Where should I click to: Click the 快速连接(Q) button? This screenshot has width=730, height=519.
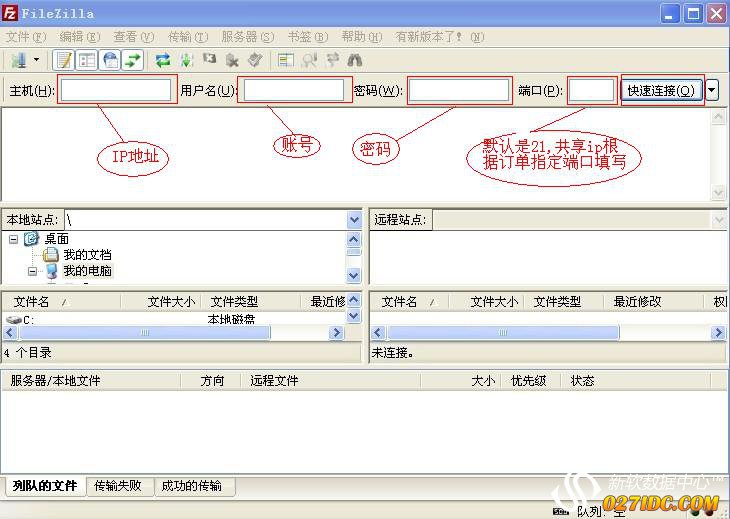[662, 90]
